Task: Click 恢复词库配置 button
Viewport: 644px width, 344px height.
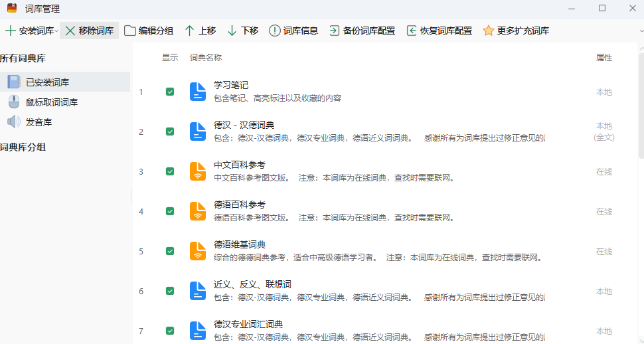Action: pos(440,31)
